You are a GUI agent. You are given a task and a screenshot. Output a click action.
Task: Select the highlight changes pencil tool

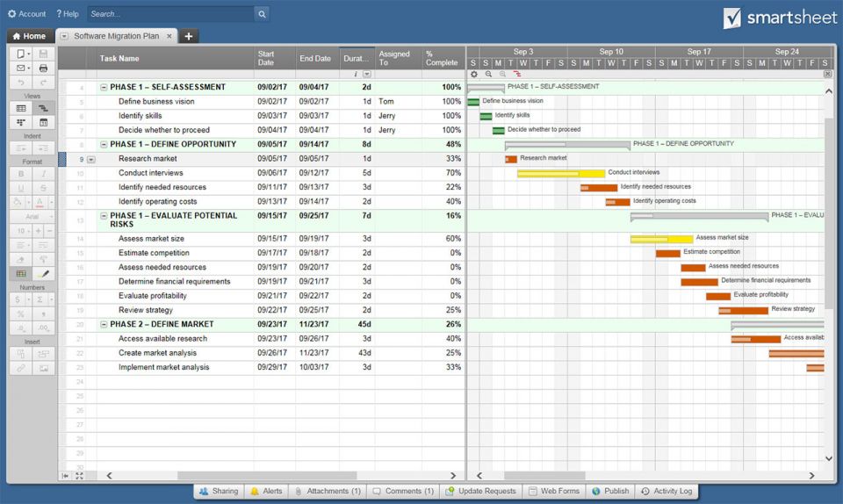pos(43,274)
